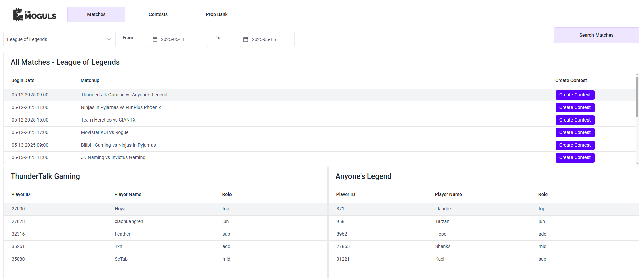The height and width of the screenshot is (280, 644).
Task: Click begin date 05-12-2025 15:00
Action: coord(30,120)
